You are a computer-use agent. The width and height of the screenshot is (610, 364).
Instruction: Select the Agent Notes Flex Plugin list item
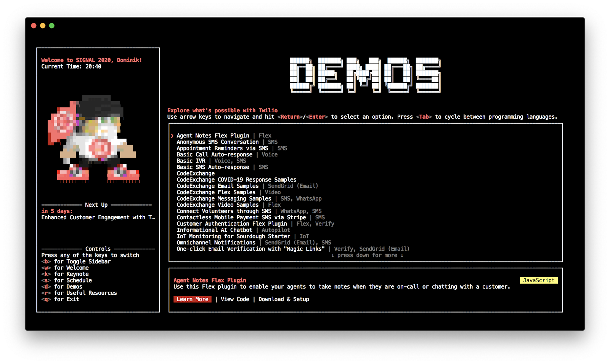click(224, 136)
